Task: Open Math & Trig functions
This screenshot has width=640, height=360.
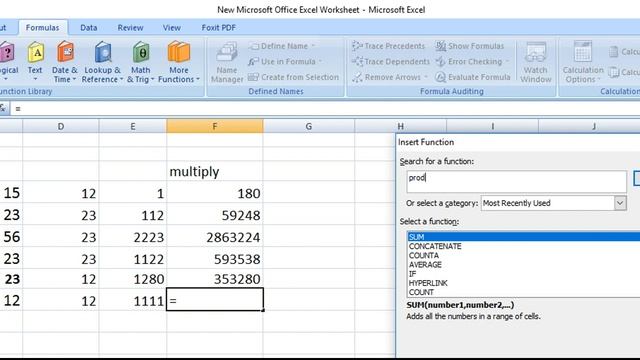Action: click(x=140, y=62)
